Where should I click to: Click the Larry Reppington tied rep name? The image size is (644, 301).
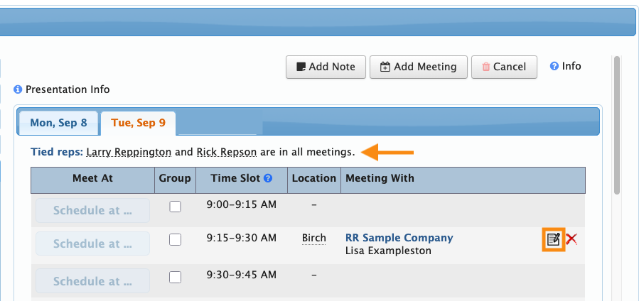pos(129,152)
